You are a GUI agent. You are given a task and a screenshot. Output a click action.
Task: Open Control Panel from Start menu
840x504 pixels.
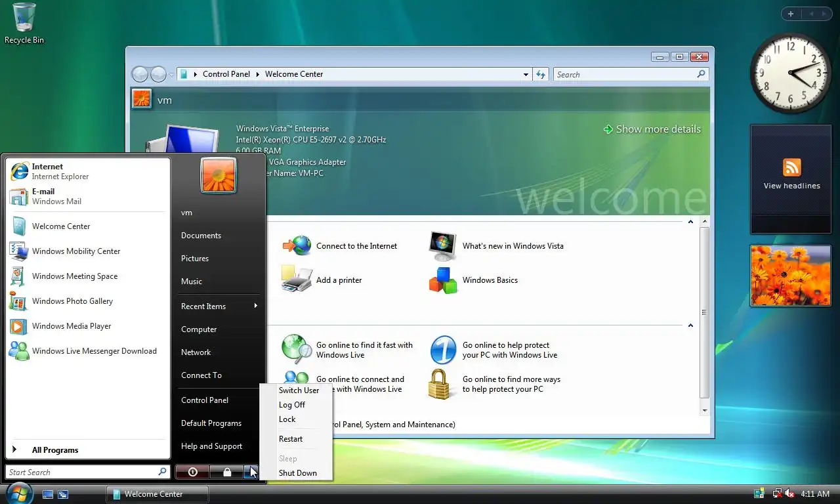(x=205, y=400)
